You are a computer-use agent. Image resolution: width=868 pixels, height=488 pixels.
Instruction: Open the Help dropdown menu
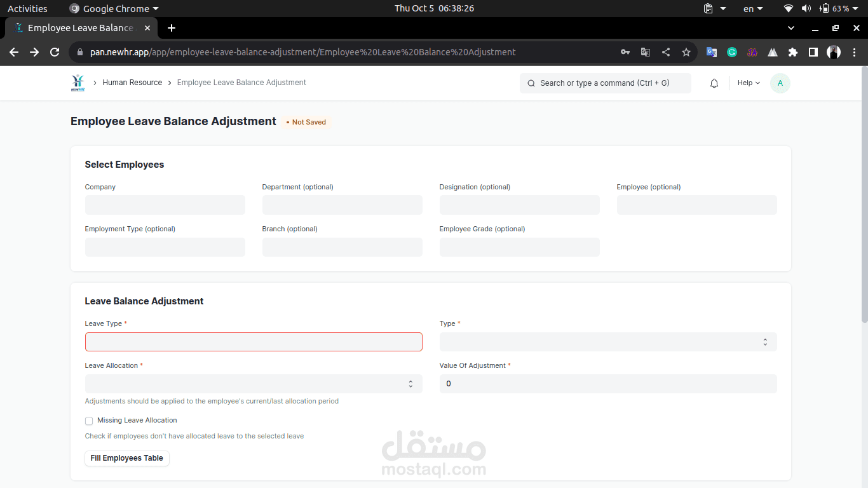pos(749,83)
